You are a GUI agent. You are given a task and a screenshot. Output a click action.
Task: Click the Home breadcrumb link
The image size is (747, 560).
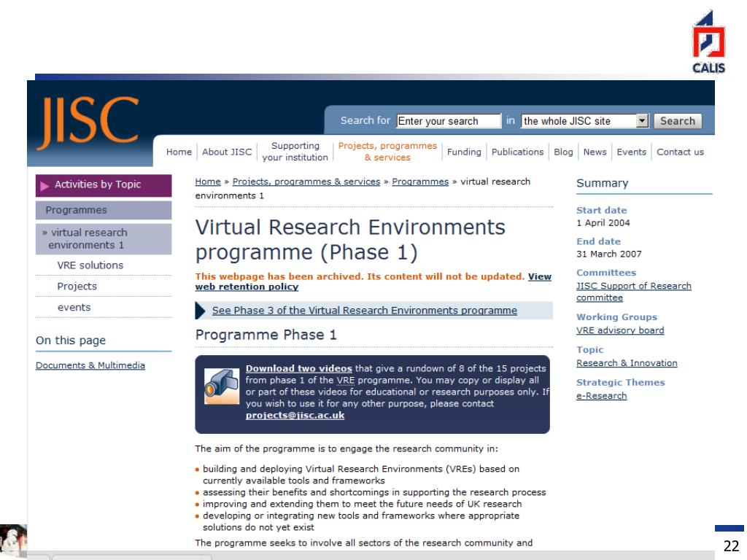[x=208, y=182]
